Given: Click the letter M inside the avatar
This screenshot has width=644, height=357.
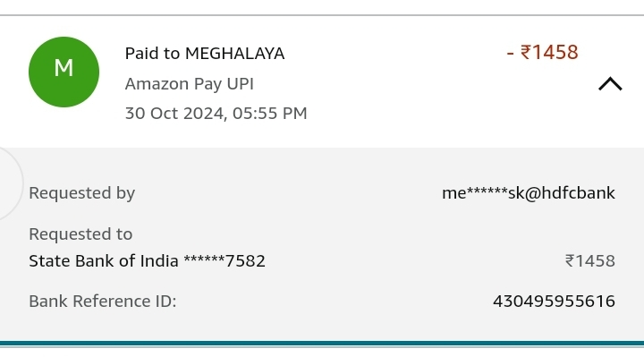Looking at the screenshot, I should pyautogui.click(x=64, y=68).
